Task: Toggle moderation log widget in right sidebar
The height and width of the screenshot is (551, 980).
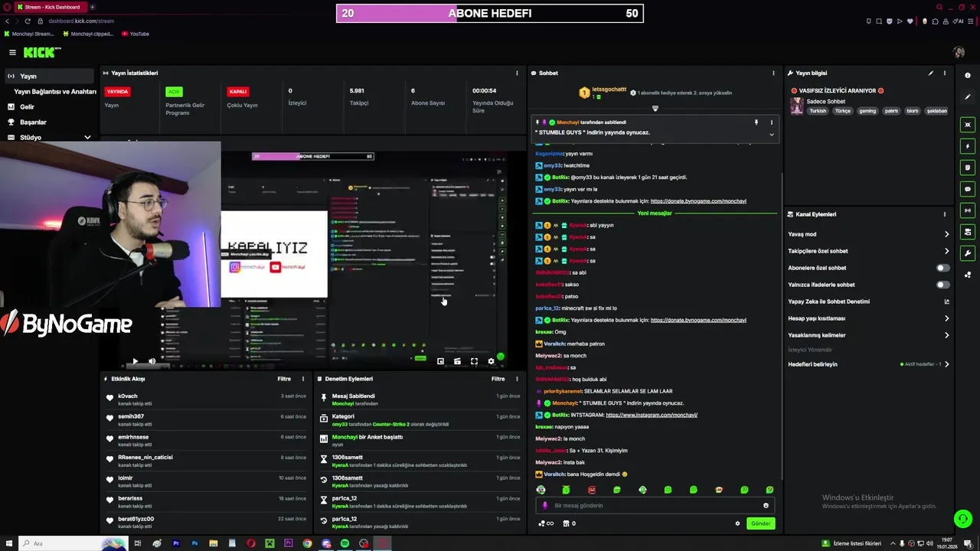Action: click(x=968, y=168)
